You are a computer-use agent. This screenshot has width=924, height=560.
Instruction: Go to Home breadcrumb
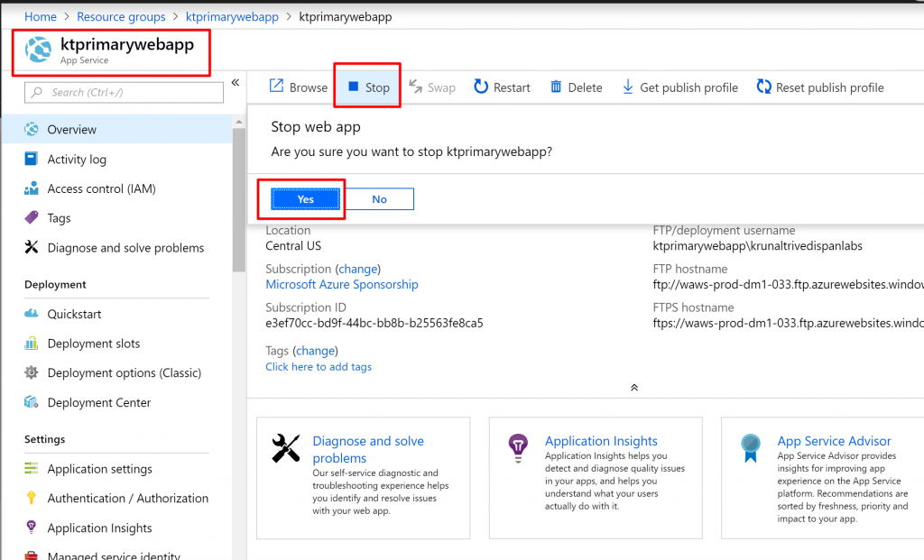pyautogui.click(x=40, y=16)
